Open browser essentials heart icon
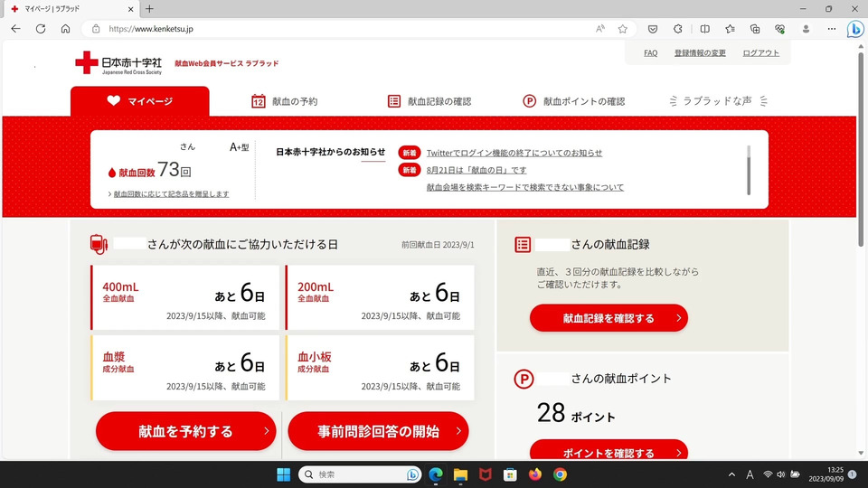 pyautogui.click(x=780, y=29)
